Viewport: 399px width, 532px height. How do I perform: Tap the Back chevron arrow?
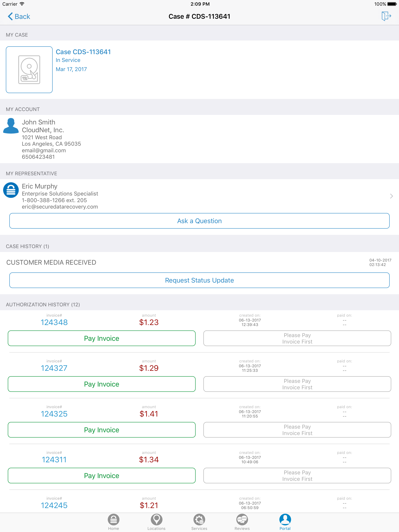(x=10, y=16)
